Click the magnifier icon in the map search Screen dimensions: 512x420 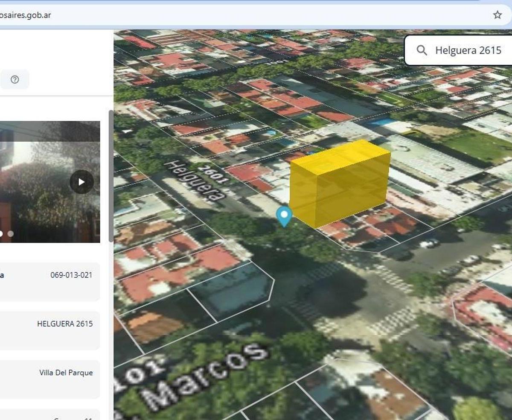click(x=422, y=50)
